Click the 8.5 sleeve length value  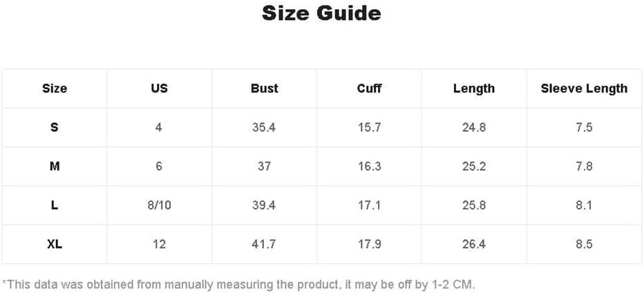[x=584, y=244]
